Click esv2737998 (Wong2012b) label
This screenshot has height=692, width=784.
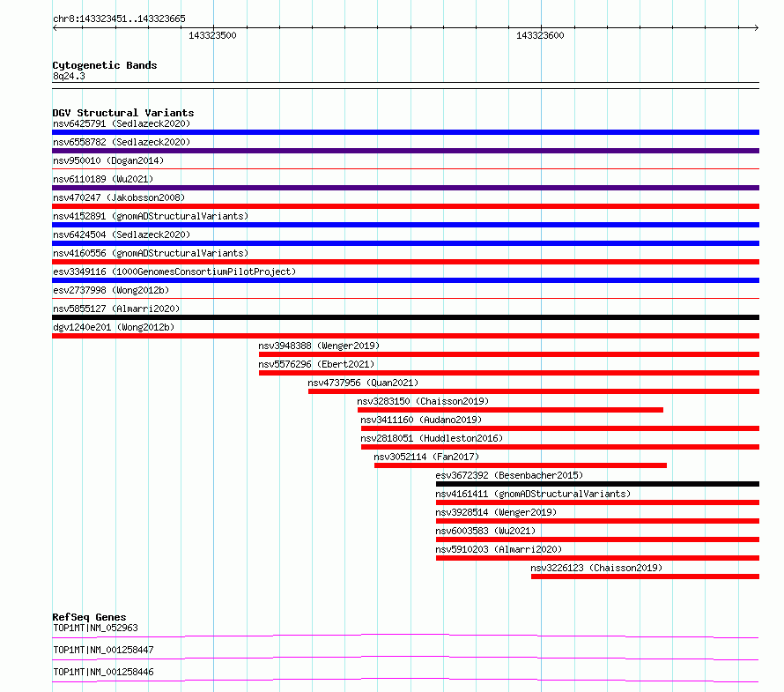(x=111, y=290)
